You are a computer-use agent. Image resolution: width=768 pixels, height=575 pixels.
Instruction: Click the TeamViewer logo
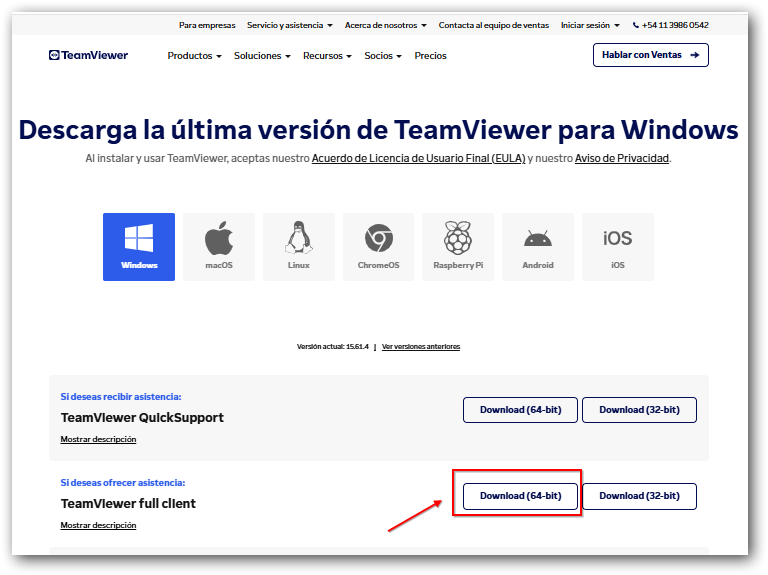pos(89,55)
